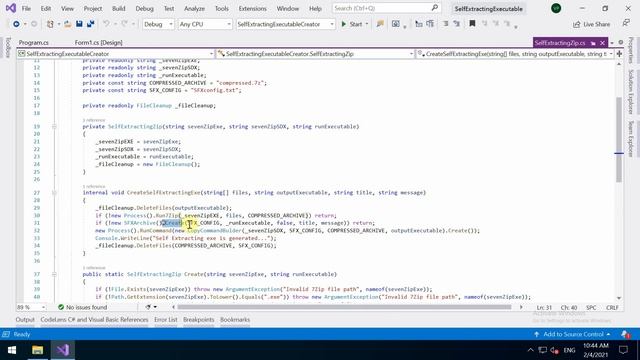Open the CreateSelfExtractingExe member dropdown

click(x=515, y=54)
